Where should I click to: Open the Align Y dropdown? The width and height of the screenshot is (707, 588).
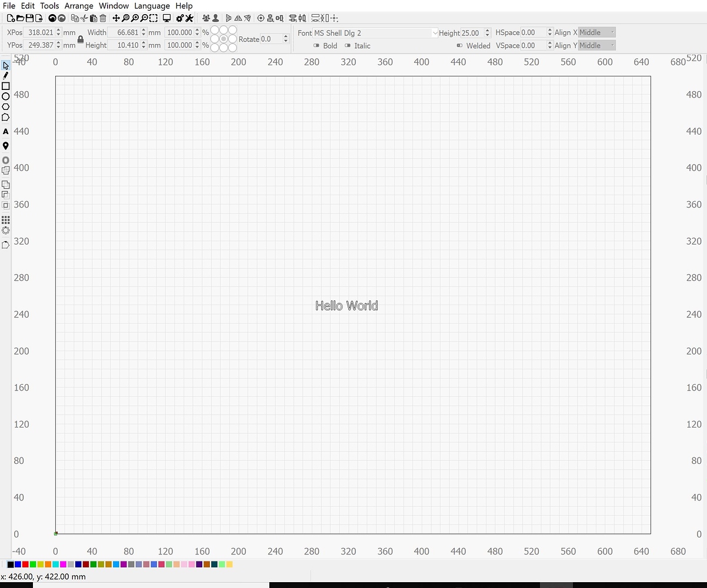(x=596, y=45)
